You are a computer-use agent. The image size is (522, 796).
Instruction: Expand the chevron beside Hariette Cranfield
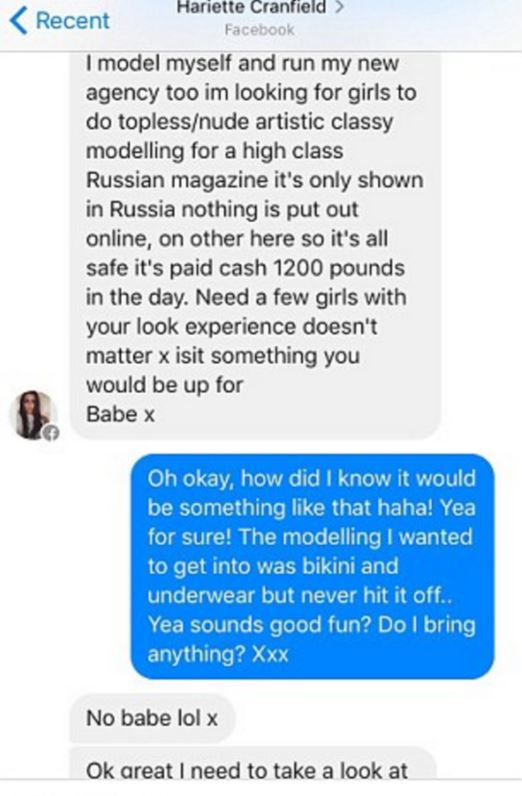(340, 8)
